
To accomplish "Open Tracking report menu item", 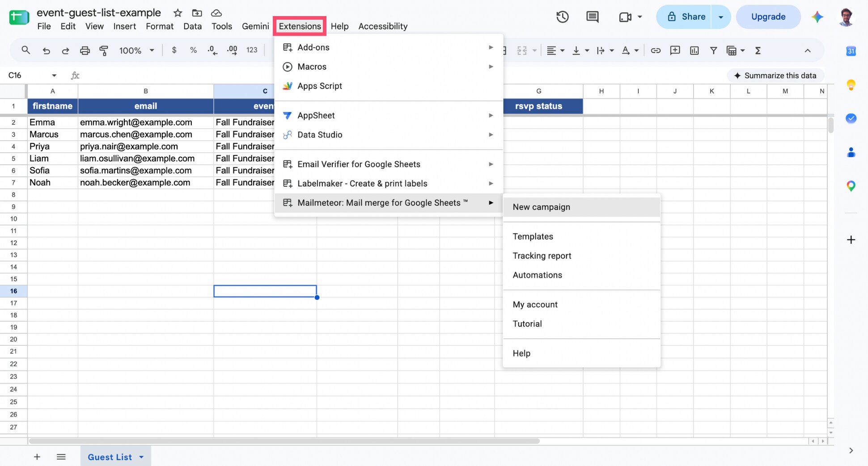I will point(581,256).
